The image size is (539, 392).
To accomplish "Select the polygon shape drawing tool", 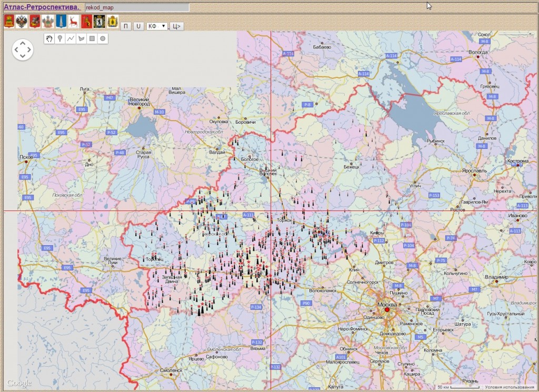I will tap(81, 38).
